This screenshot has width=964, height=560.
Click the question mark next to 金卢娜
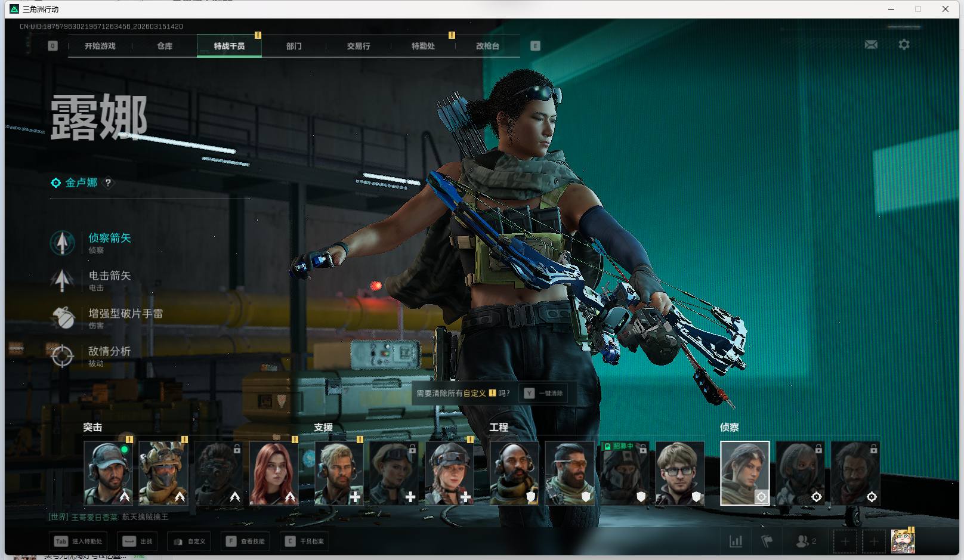click(108, 183)
